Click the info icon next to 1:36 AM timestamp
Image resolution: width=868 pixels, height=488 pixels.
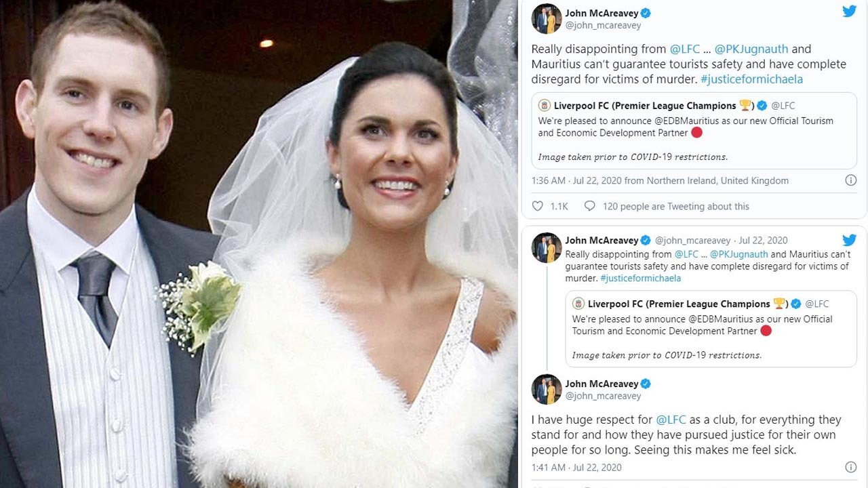click(x=850, y=180)
